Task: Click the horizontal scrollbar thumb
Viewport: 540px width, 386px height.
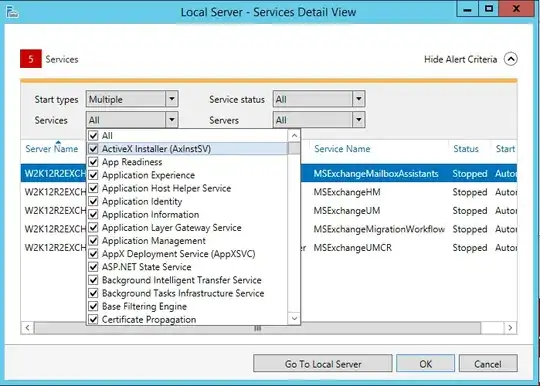Action: pos(257,328)
